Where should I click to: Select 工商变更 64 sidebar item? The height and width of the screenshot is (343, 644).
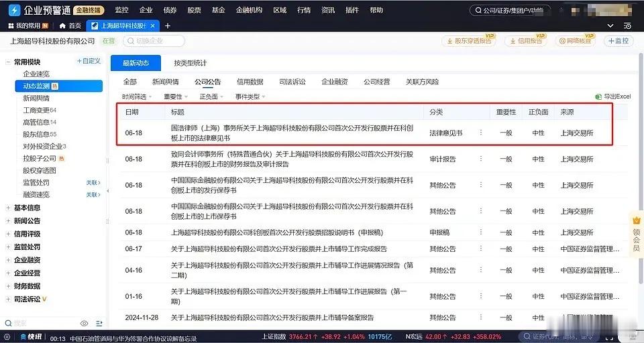[40, 110]
